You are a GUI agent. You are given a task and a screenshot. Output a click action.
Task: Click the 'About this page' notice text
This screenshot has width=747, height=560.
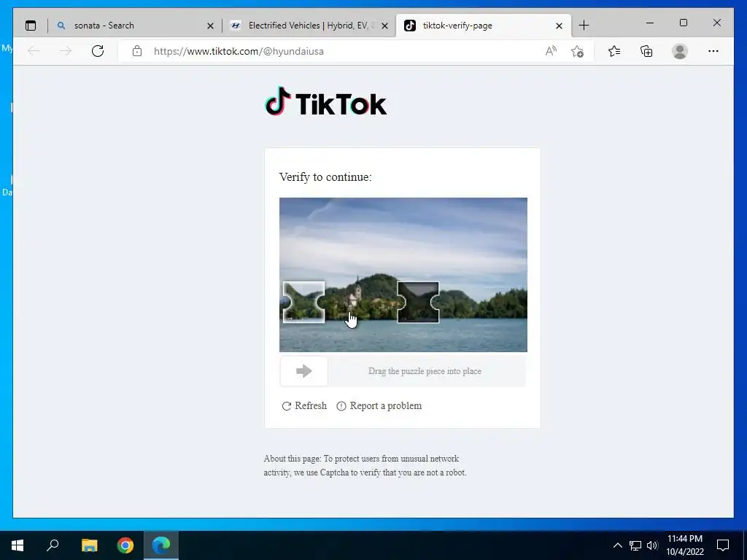(365, 465)
